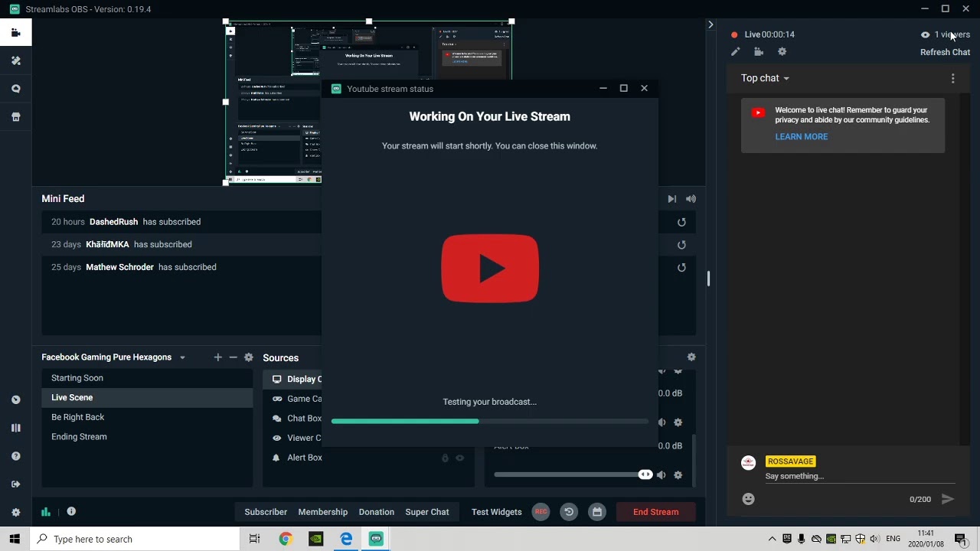The width and height of the screenshot is (980, 551).
Task: Toggle studio mode layout icon in sidebar
Action: pos(15,428)
